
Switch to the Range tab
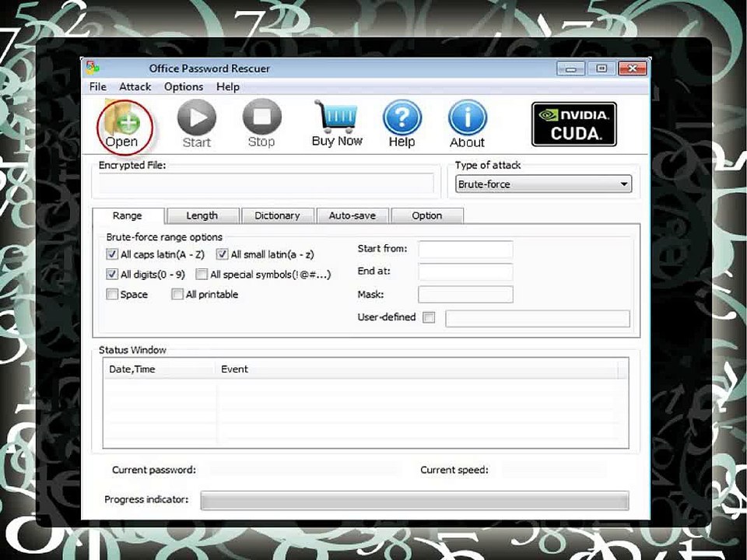tap(128, 215)
